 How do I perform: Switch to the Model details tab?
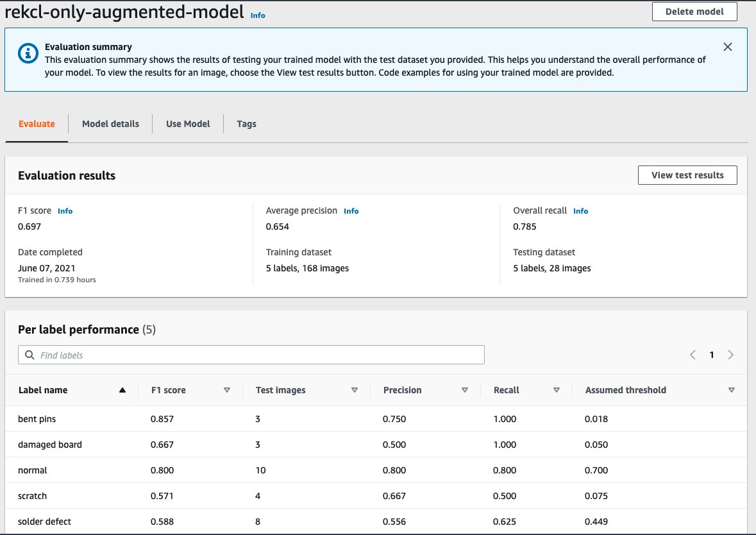pos(110,124)
